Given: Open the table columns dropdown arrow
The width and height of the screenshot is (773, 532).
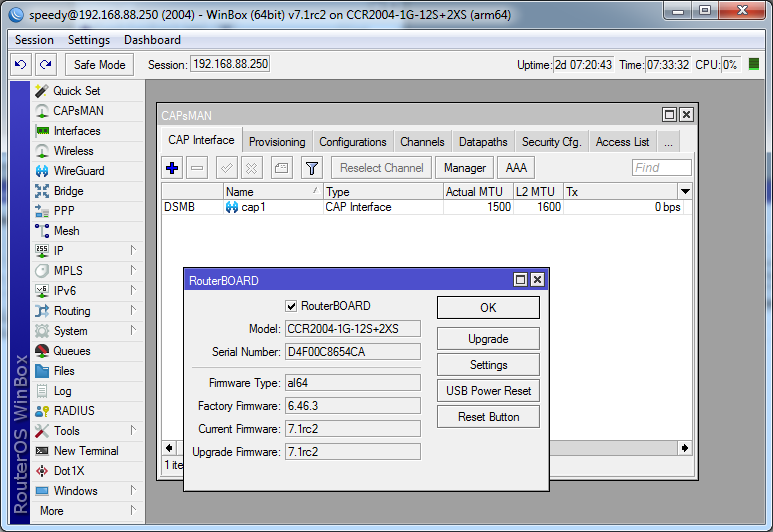Looking at the screenshot, I should coord(685,191).
